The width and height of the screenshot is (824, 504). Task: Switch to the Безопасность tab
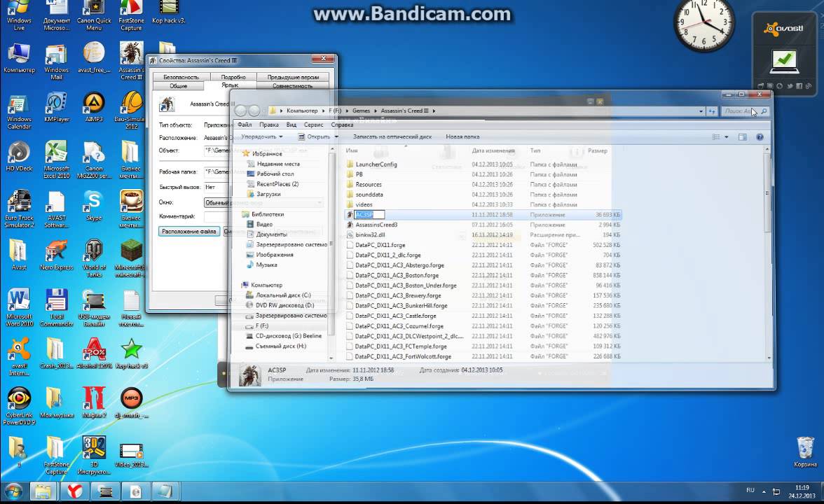(181, 77)
